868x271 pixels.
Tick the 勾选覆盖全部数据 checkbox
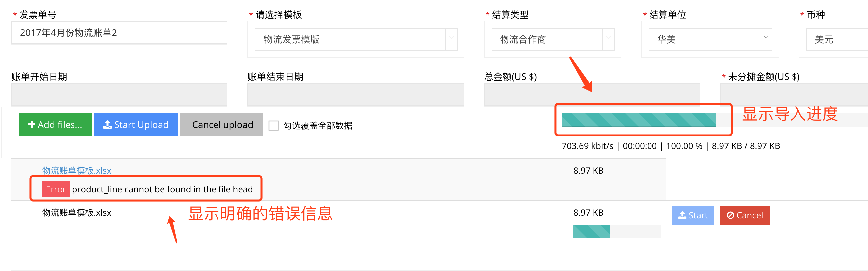point(274,126)
